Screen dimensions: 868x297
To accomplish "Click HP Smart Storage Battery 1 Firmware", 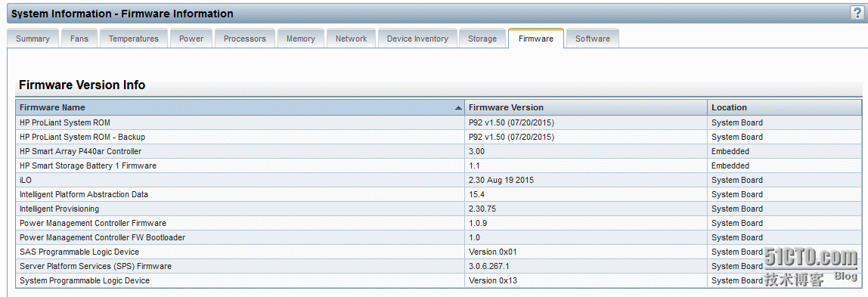I will click(x=88, y=166).
